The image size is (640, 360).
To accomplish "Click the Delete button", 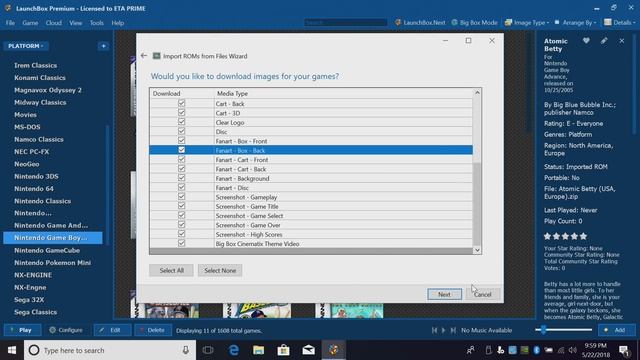I will coord(153,330).
